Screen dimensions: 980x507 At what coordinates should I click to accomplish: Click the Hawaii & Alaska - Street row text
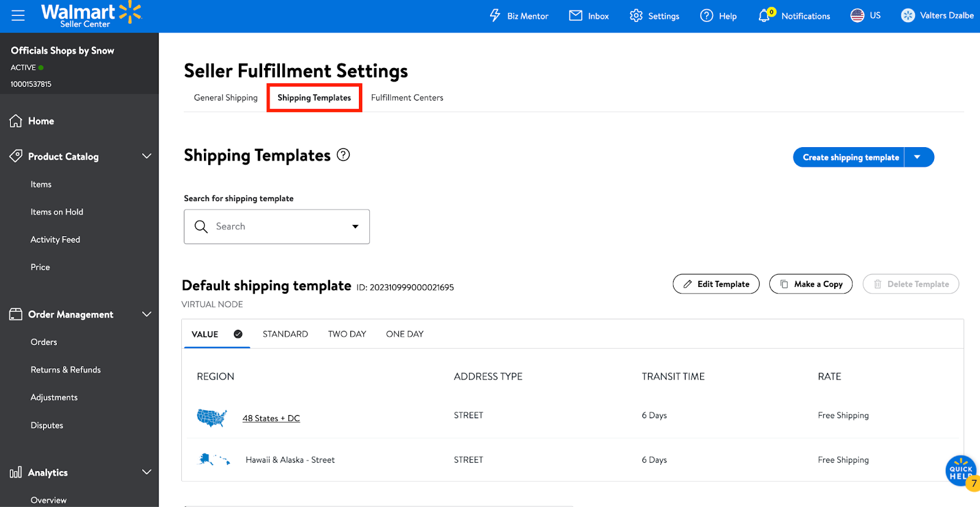tap(290, 460)
